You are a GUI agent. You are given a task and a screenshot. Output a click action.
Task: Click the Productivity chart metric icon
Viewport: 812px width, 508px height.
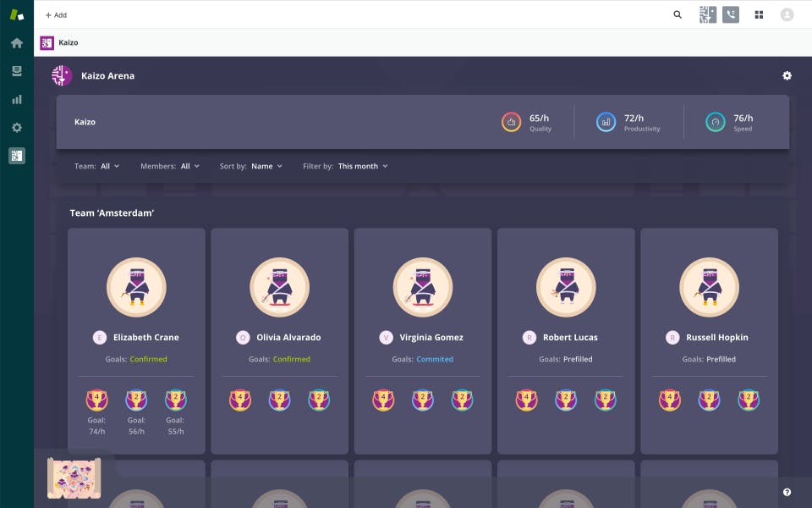click(x=606, y=122)
